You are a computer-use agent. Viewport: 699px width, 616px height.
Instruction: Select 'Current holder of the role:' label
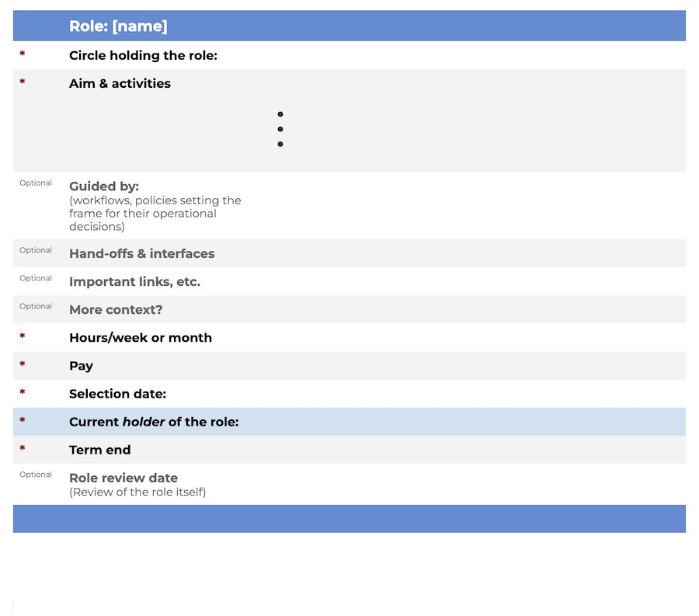154,422
